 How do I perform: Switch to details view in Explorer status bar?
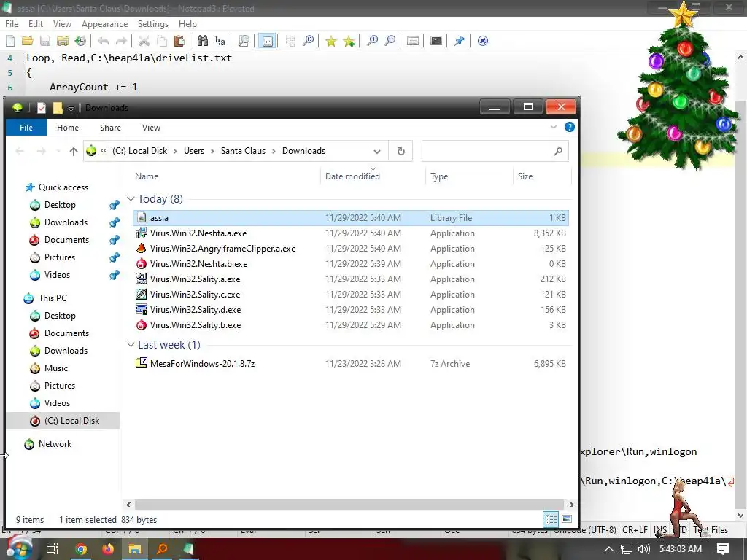pyautogui.click(x=551, y=519)
